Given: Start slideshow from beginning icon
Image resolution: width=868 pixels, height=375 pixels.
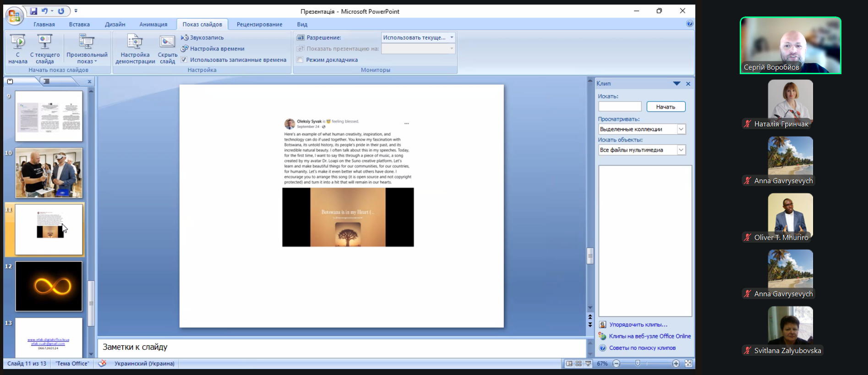Looking at the screenshot, I should tap(18, 43).
